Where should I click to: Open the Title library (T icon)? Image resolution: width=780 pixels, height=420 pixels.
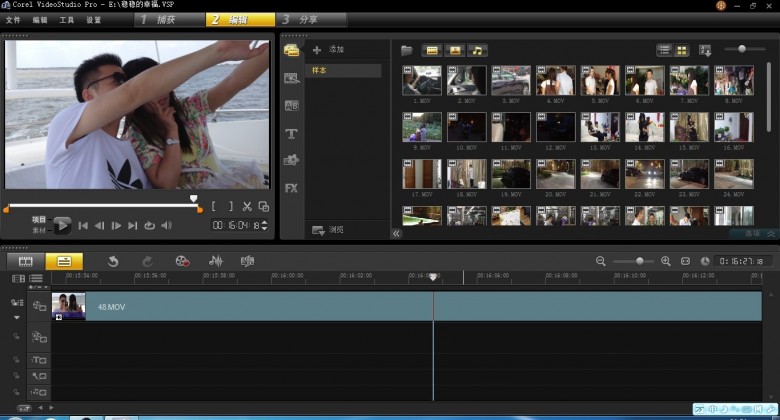(x=292, y=133)
